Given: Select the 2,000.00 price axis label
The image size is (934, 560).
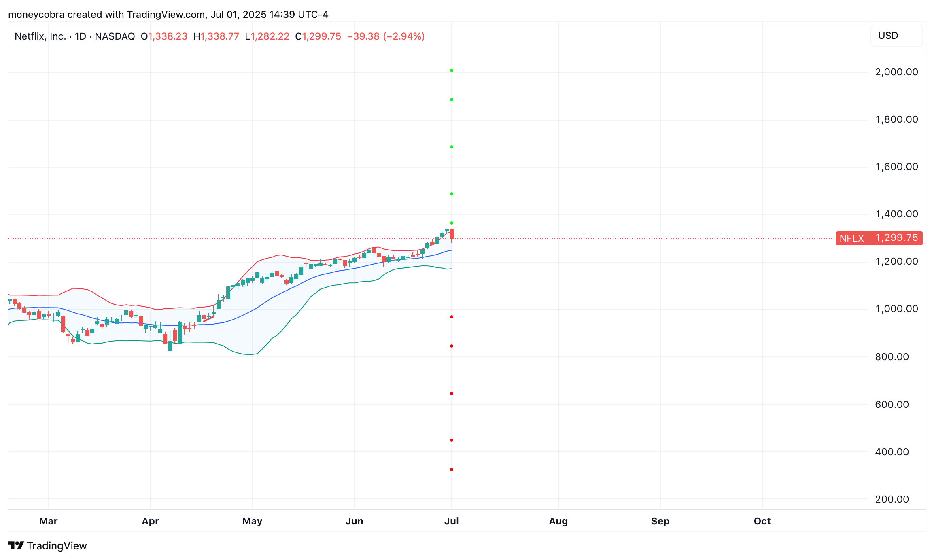Looking at the screenshot, I should click(x=896, y=72).
